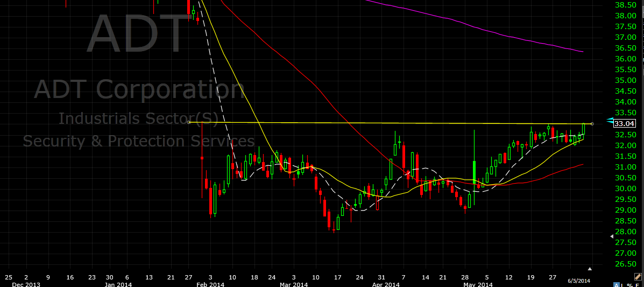Click the 6/5/2014 date label
The image size is (644, 287).
tap(579, 281)
